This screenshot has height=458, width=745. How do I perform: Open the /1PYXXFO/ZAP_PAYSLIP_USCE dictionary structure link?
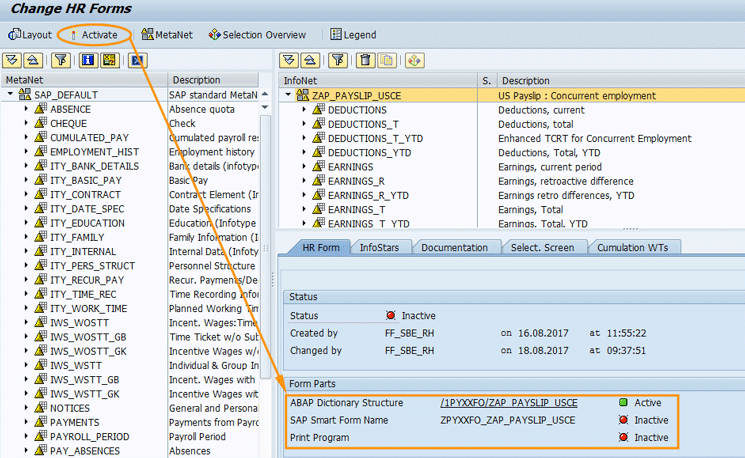[508, 403]
